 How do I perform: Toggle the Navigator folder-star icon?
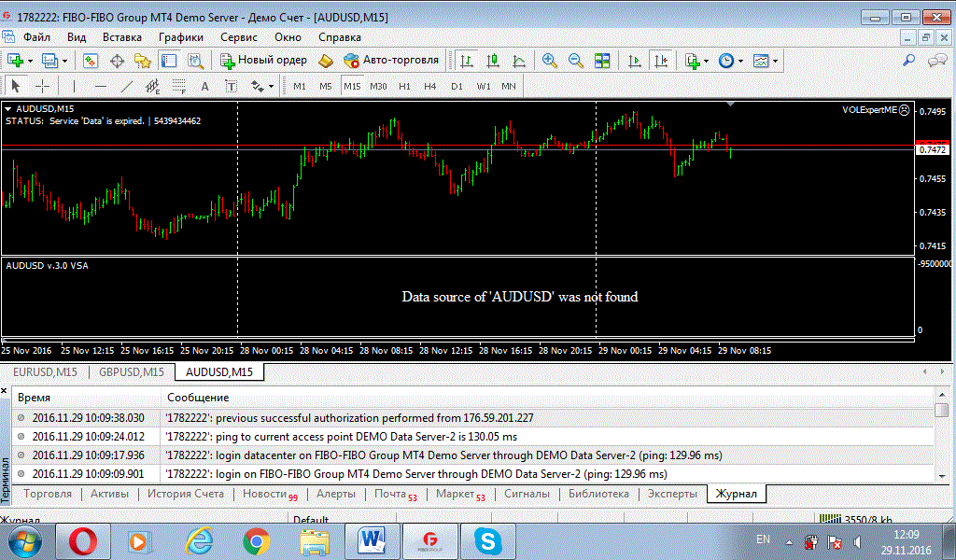143,61
